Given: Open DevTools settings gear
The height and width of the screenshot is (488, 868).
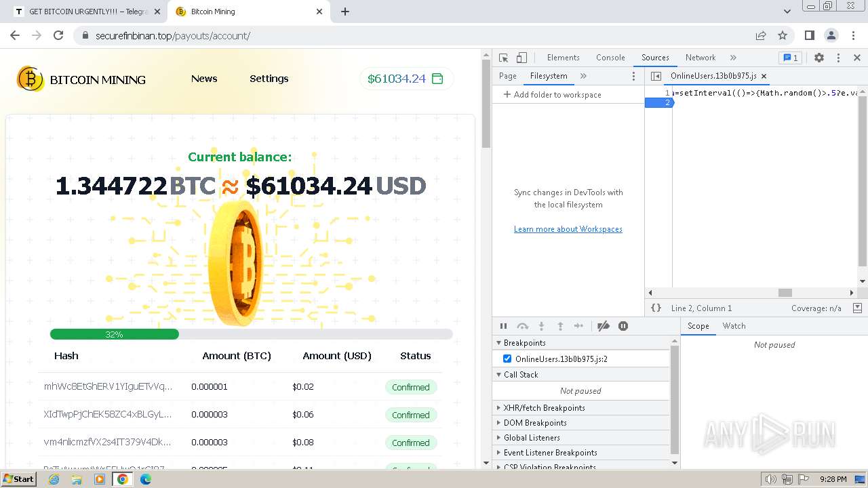Looking at the screenshot, I should (819, 58).
